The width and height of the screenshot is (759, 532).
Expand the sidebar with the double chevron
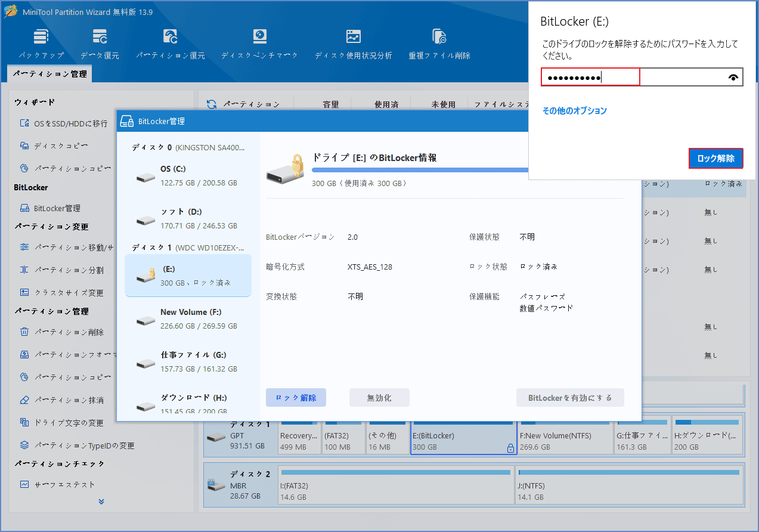coord(101,502)
